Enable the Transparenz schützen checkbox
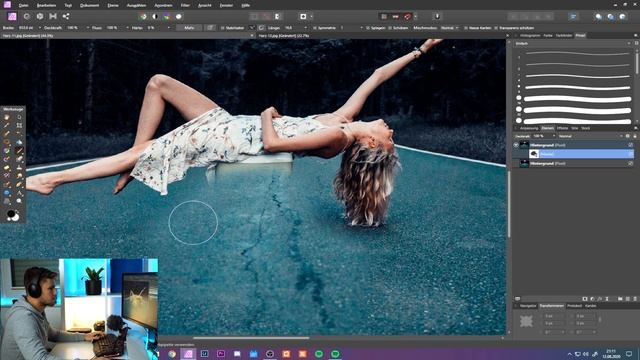This screenshot has height=360, width=640. pos(496,28)
